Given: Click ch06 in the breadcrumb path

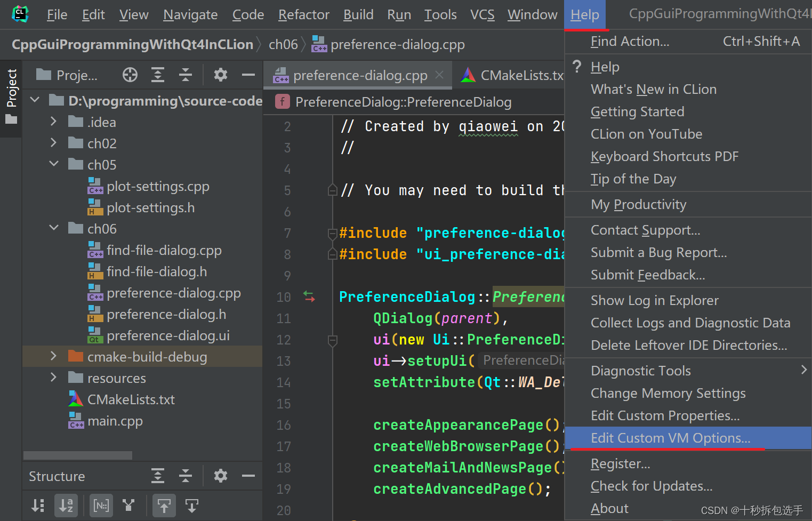Looking at the screenshot, I should click(283, 44).
